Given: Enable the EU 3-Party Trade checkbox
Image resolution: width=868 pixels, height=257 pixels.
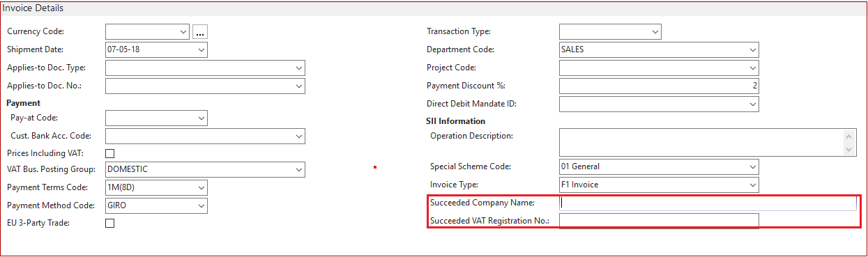Looking at the screenshot, I should [x=109, y=224].
